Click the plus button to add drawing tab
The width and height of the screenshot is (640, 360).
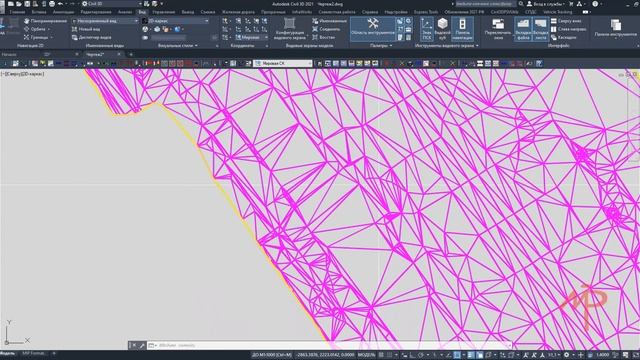pyautogui.click(x=131, y=54)
